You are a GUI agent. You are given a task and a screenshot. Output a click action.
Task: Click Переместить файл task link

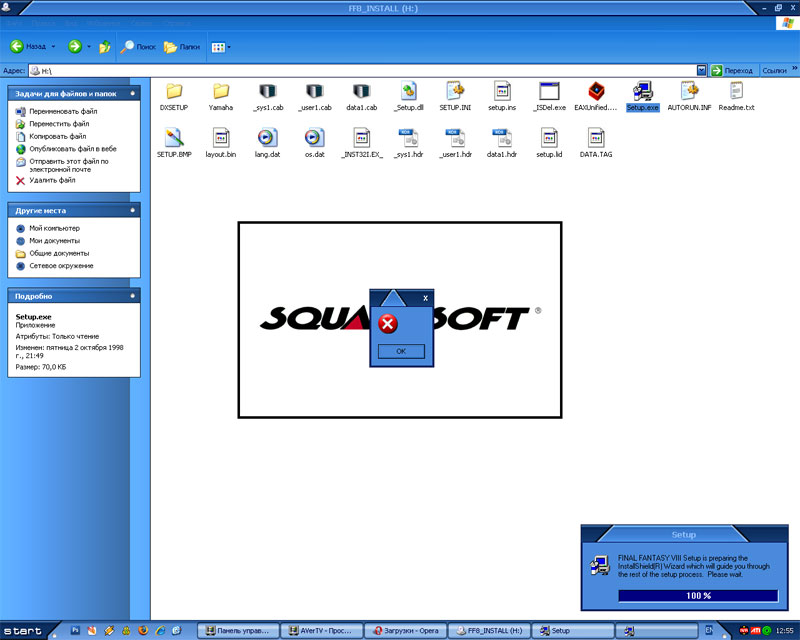coord(59,124)
